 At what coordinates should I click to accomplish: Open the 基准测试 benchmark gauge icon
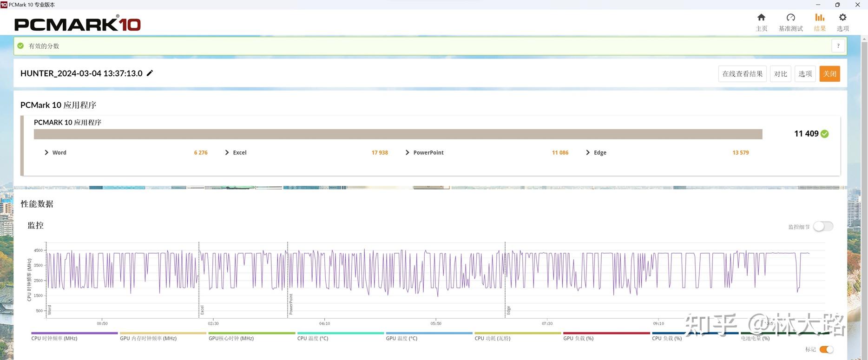tap(790, 17)
